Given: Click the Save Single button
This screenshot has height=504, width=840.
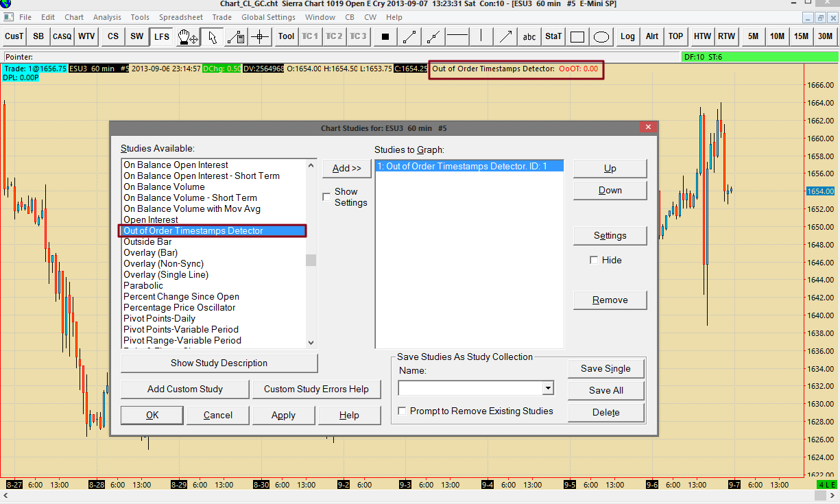Looking at the screenshot, I should [605, 368].
